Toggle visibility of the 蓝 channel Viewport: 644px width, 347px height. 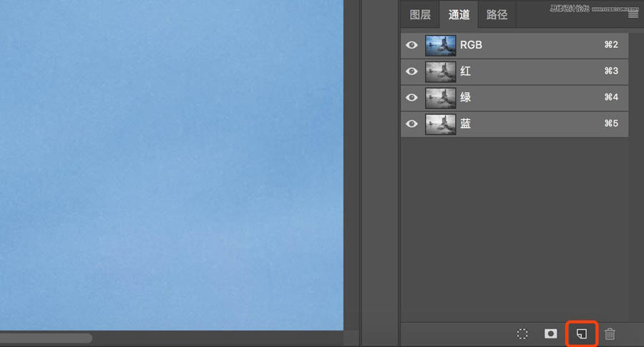point(411,124)
